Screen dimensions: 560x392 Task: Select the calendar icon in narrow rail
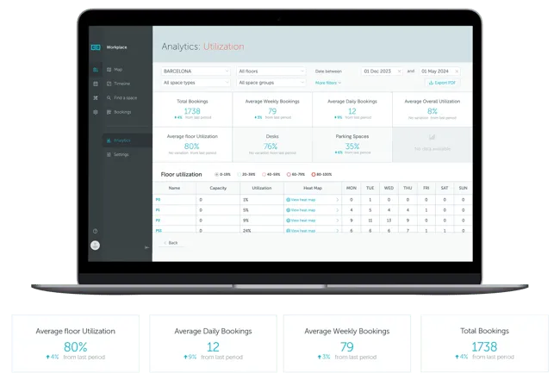[x=96, y=84]
